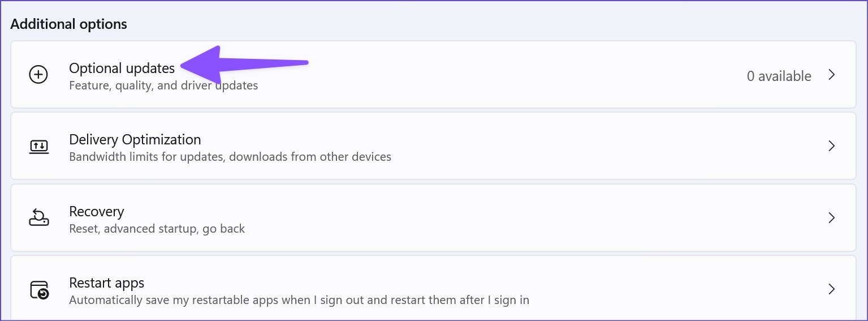Click the purple arrow pointing at Optional updates
The image size is (868, 321).
point(244,64)
